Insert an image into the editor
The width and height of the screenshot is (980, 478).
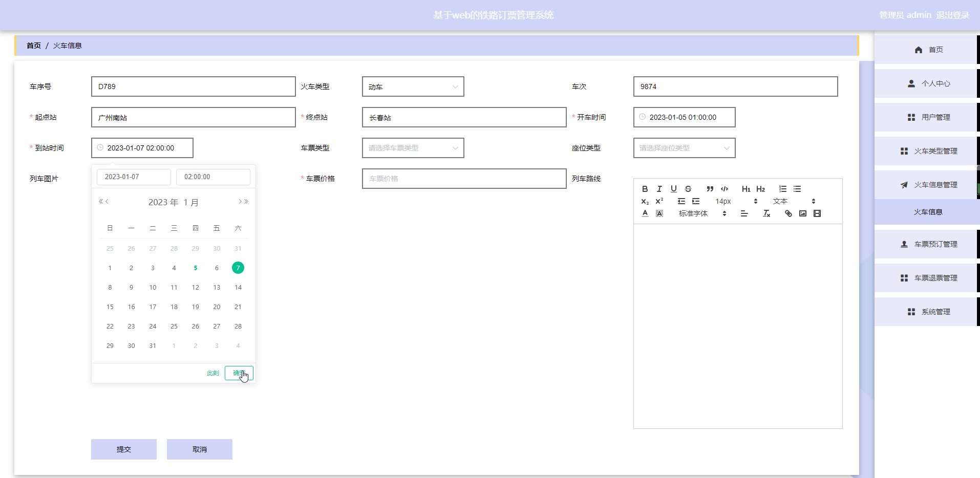802,213
